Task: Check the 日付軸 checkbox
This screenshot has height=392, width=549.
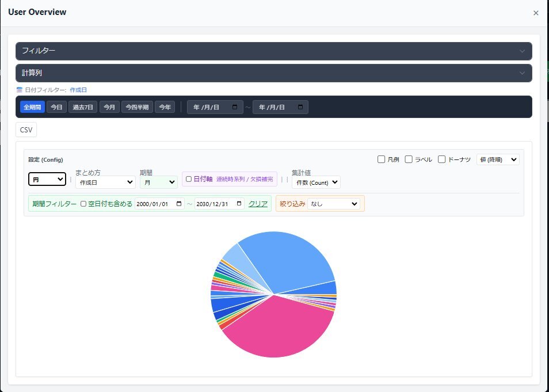Action: tap(189, 179)
